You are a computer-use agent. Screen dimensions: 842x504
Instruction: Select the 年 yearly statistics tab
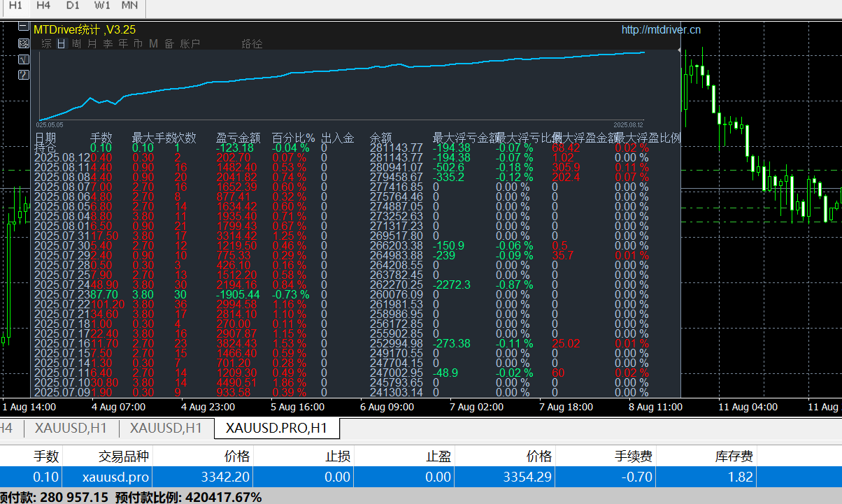(x=123, y=44)
